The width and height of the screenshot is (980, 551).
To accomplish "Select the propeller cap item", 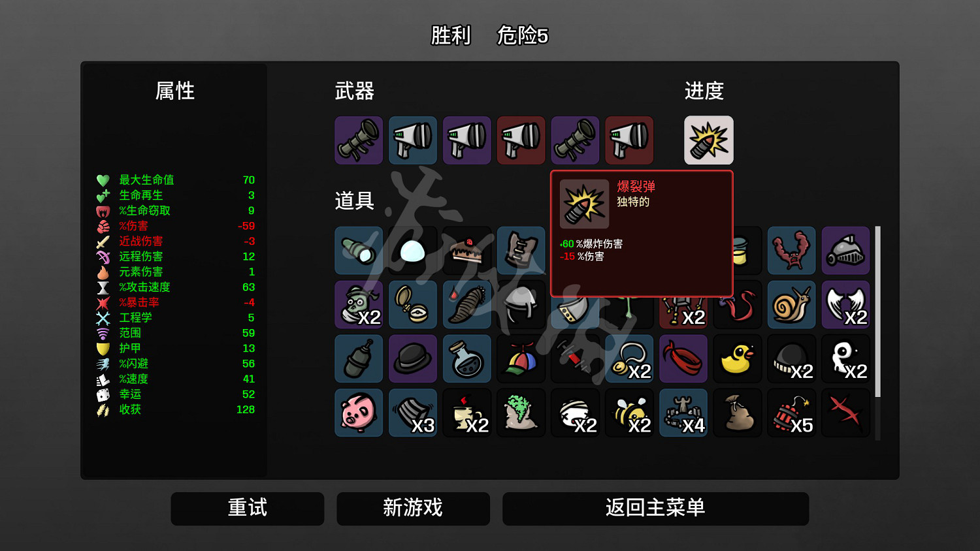I will coord(521,358).
